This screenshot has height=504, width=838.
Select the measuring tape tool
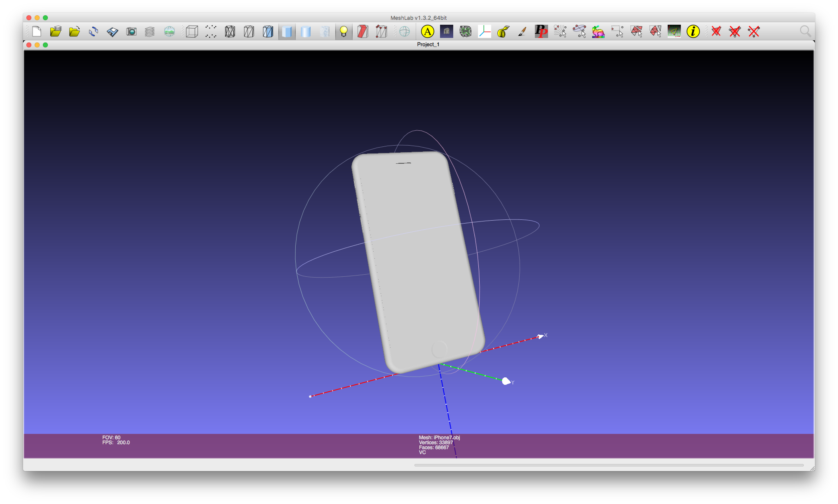(x=503, y=32)
